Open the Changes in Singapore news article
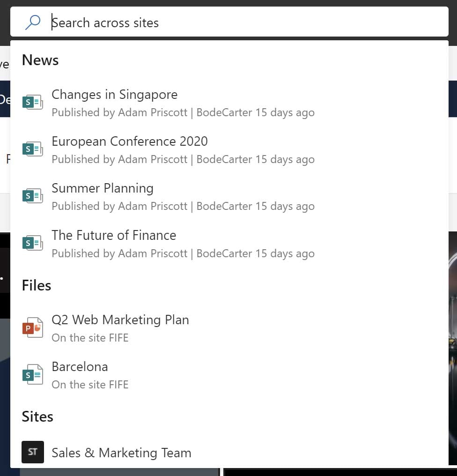 [x=115, y=95]
